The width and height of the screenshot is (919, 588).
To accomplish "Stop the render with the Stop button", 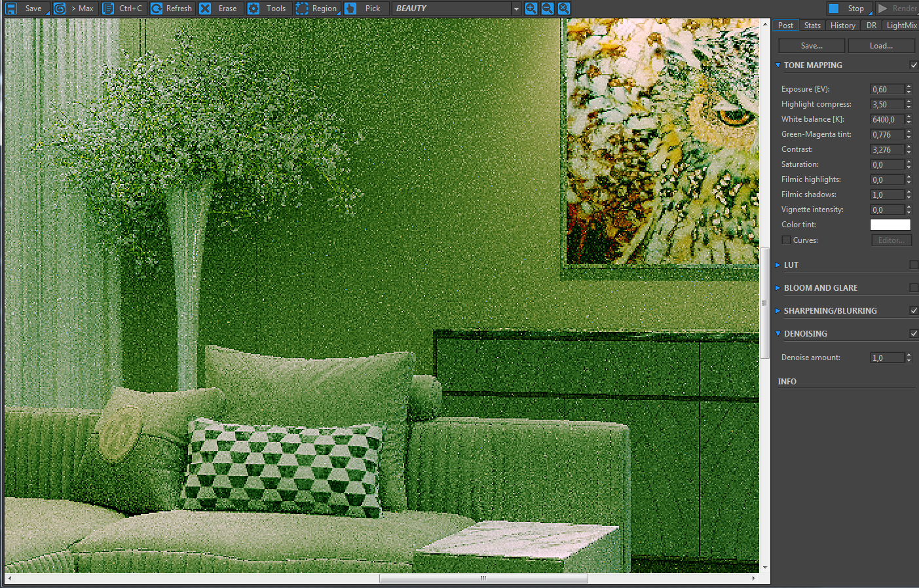I will coord(848,9).
